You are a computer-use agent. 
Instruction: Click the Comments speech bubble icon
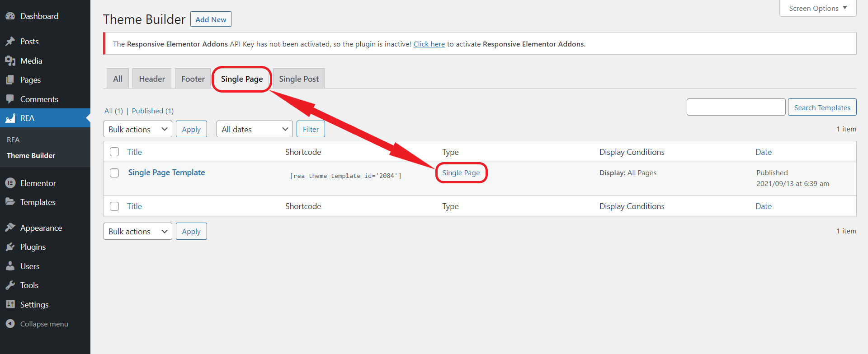[10, 99]
